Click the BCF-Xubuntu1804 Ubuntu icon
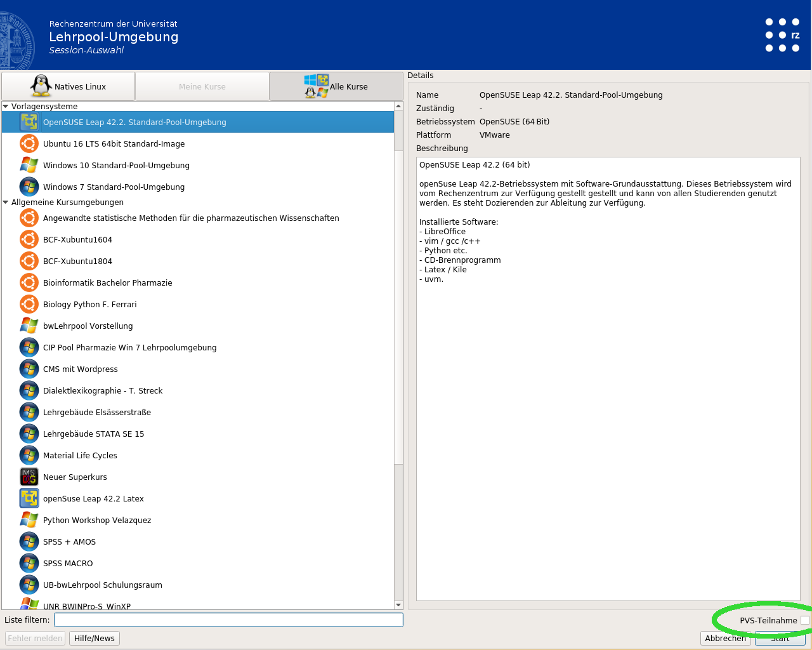The width and height of the screenshot is (812, 650). click(29, 262)
